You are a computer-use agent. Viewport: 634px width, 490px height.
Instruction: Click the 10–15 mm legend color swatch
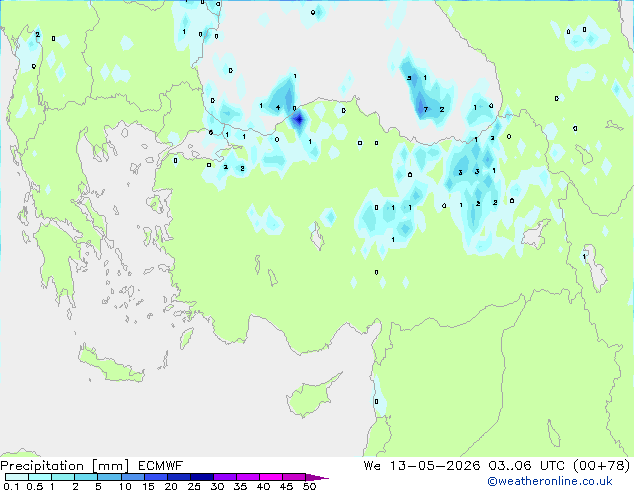coord(132,477)
